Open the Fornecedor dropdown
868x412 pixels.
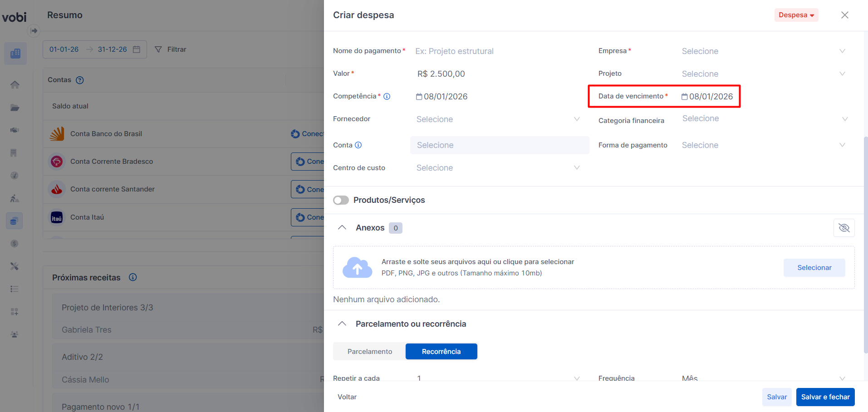click(498, 119)
